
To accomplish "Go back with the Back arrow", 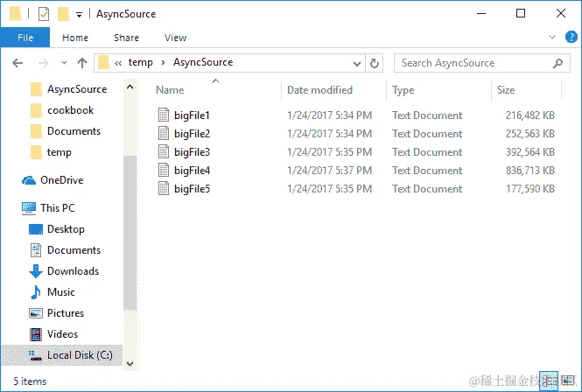I will click(18, 63).
